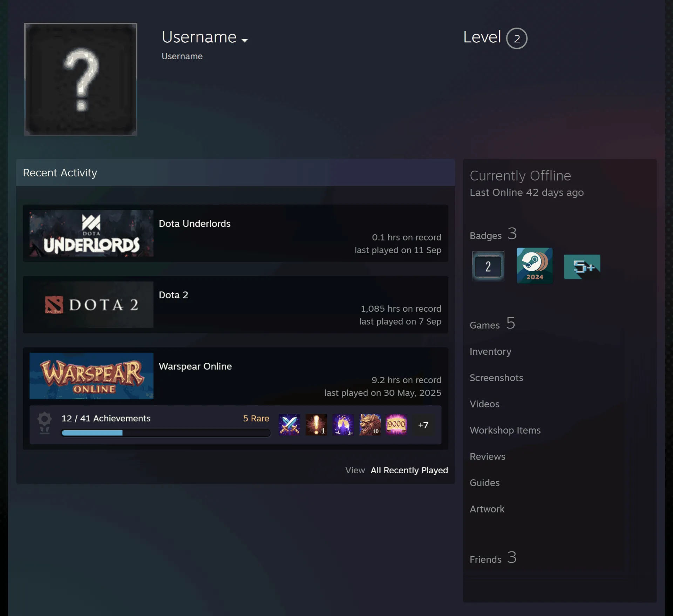This screenshot has height=616, width=673.
Task: Open the Friends list link
Action: (x=493, y=558)
